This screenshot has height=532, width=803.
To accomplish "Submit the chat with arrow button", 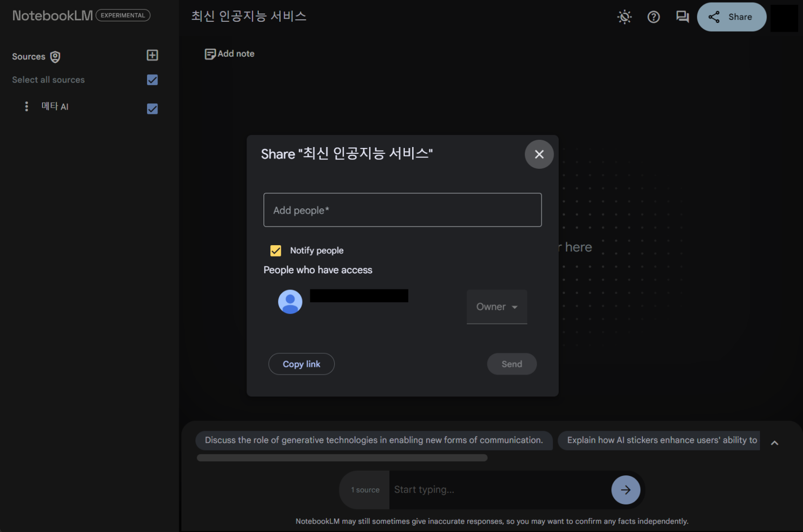I will click(626, 490).
